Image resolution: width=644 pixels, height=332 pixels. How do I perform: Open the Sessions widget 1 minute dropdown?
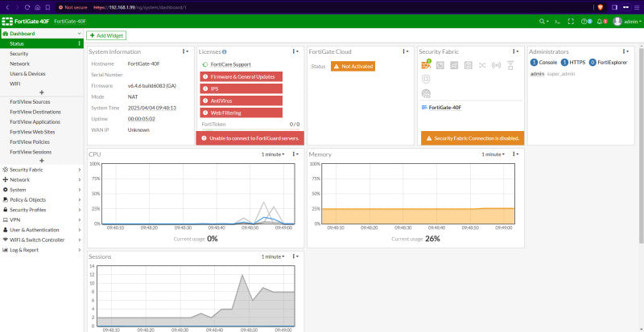(273, 256)
